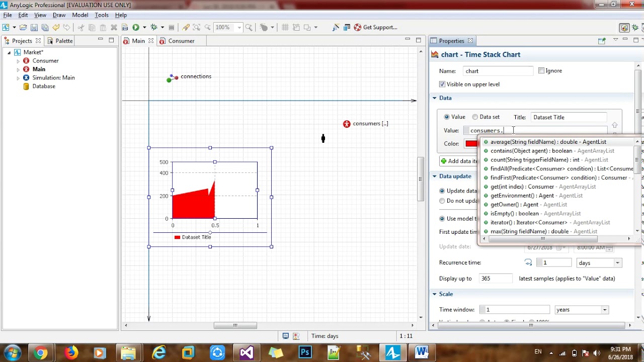Zoom out with the magnifier icon
This screenshot has height=362, width=644.
207,27
